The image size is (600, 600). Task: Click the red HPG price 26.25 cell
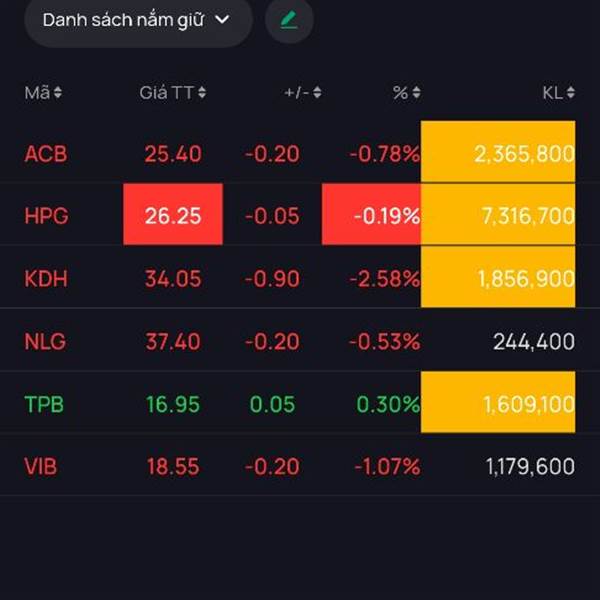(x=173, y=215)
